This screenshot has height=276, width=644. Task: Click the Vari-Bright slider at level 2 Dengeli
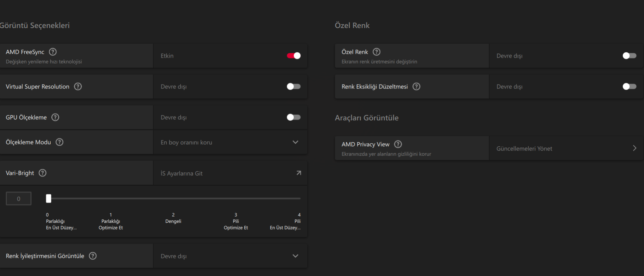[173, 198]
